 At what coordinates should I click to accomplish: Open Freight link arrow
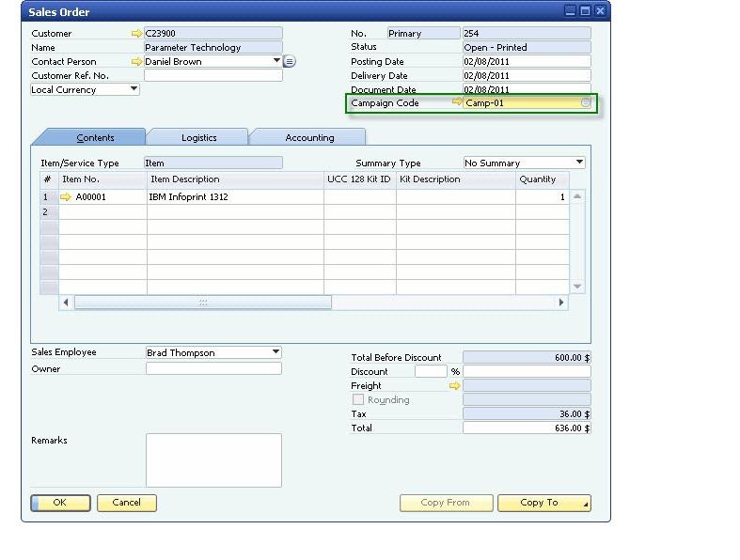coord(454,386)
